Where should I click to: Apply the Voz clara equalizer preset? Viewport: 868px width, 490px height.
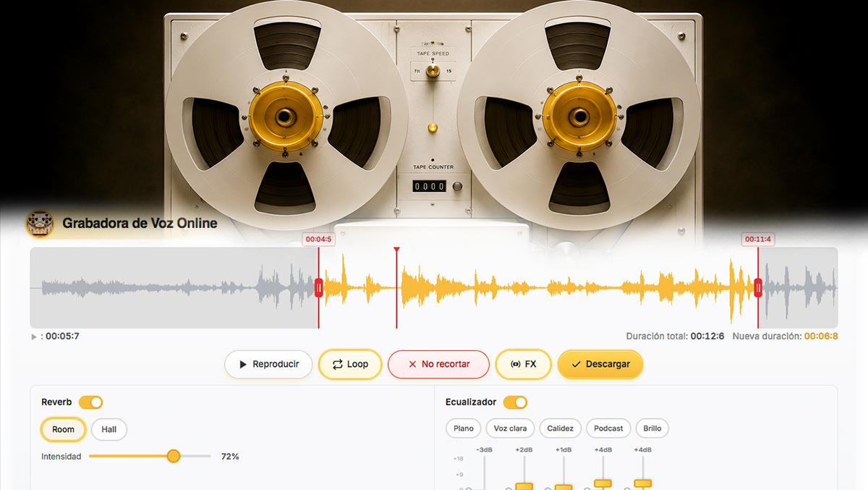(510, 428)
